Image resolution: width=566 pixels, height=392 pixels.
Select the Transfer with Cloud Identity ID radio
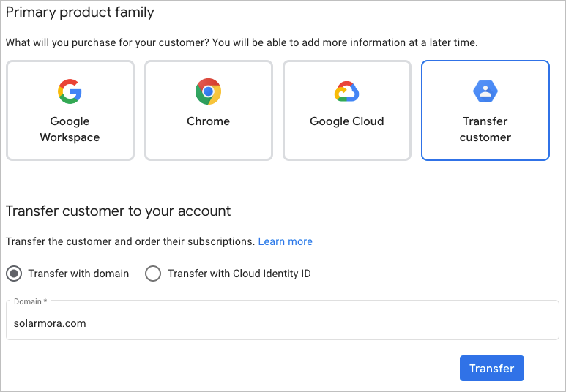[153, 274]
